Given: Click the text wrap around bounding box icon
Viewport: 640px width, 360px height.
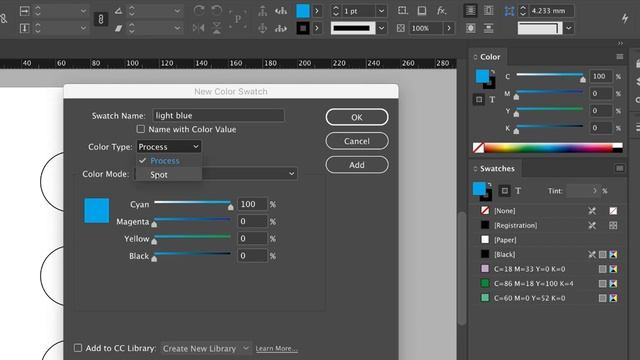Looking at the screenshot, I should pos(489,11).
